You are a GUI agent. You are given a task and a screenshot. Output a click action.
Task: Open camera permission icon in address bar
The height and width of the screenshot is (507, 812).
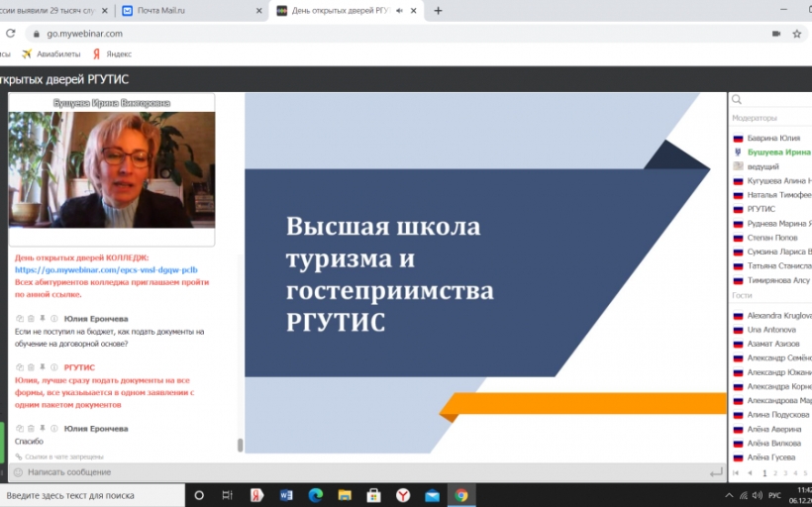click(775, 34)
